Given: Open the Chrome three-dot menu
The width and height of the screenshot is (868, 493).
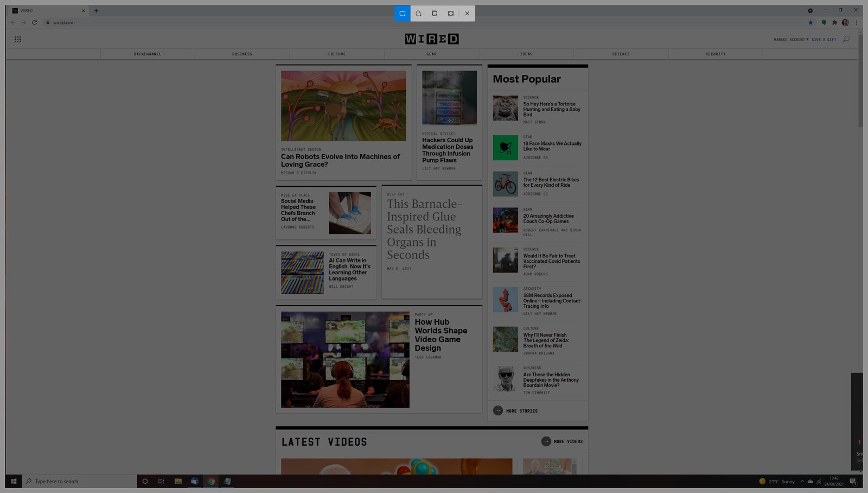Looking at the screenshot, I should pos(857,23).
